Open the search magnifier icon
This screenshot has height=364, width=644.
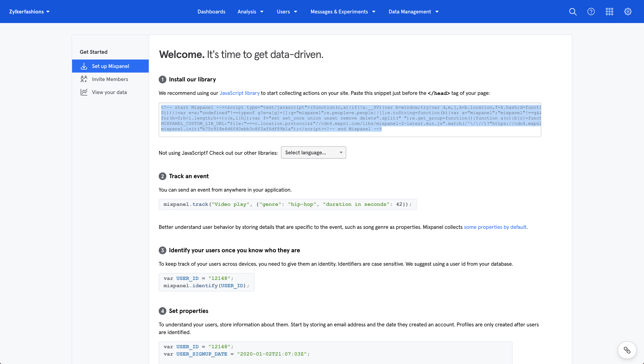pos(573,12)
